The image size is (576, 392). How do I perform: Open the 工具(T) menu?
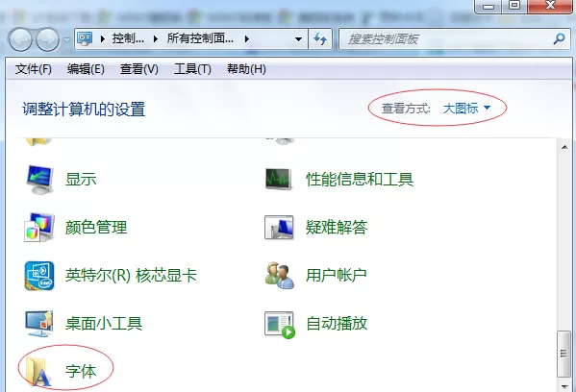click(192, 69)
